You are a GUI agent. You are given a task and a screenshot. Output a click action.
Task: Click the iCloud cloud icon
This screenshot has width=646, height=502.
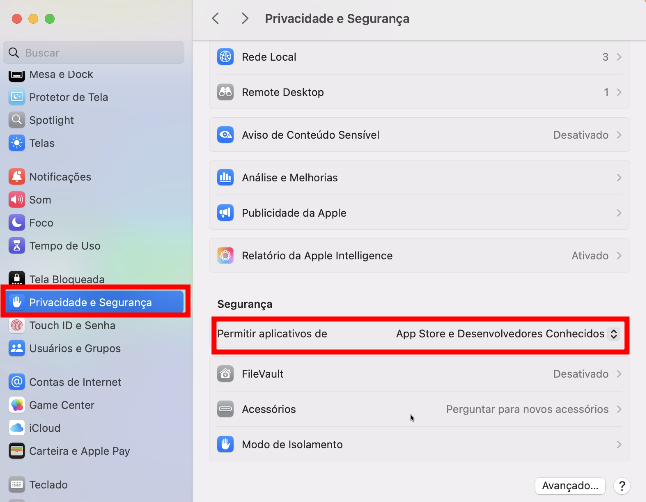(x=16, y=428)
